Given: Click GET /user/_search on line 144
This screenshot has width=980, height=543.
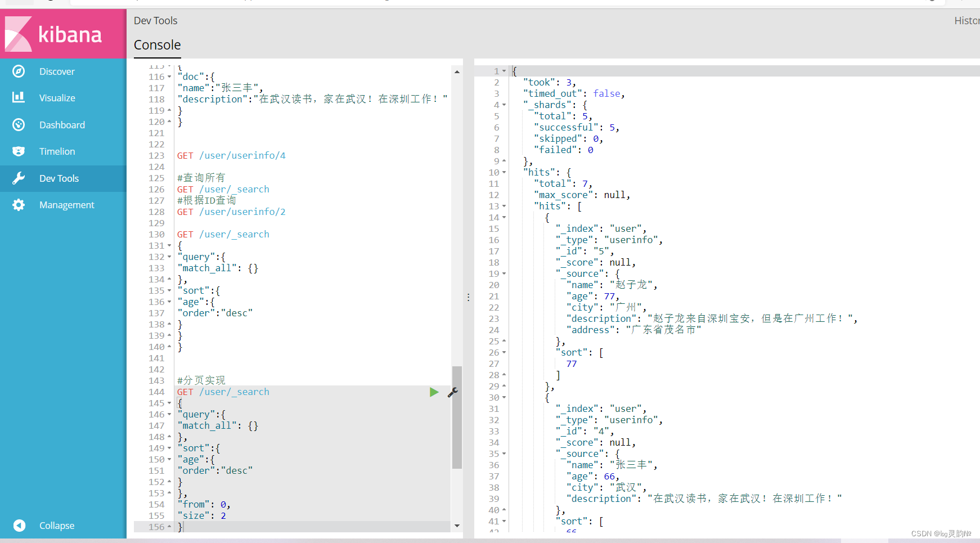Looking at the screenshot, I should [x=223, y=392].
